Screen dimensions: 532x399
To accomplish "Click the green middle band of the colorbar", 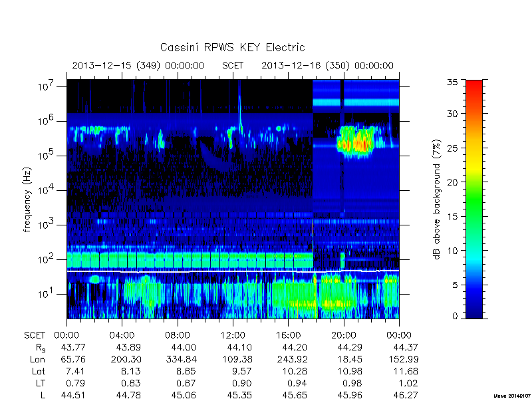I will point(474,199).
